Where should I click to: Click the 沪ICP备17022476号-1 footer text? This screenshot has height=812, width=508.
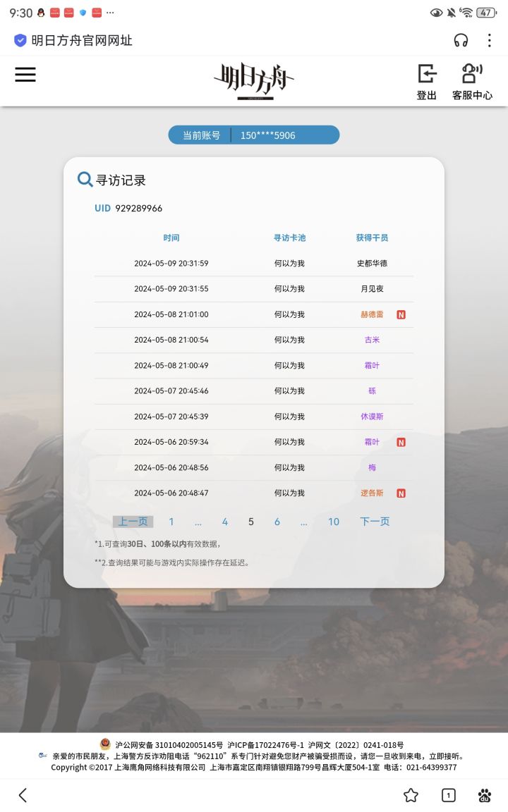(265, 744)
